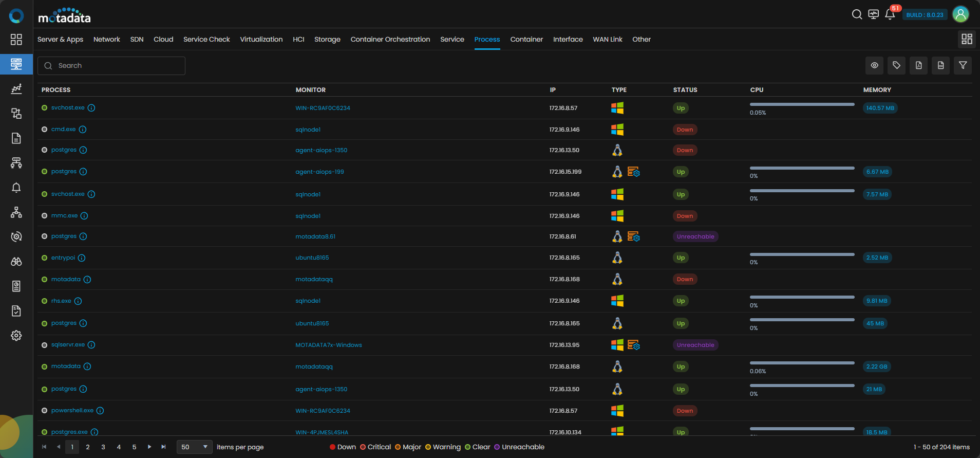
Task: Click the CPU bar showing 0.05%
Action: click(x=802, y=104)
